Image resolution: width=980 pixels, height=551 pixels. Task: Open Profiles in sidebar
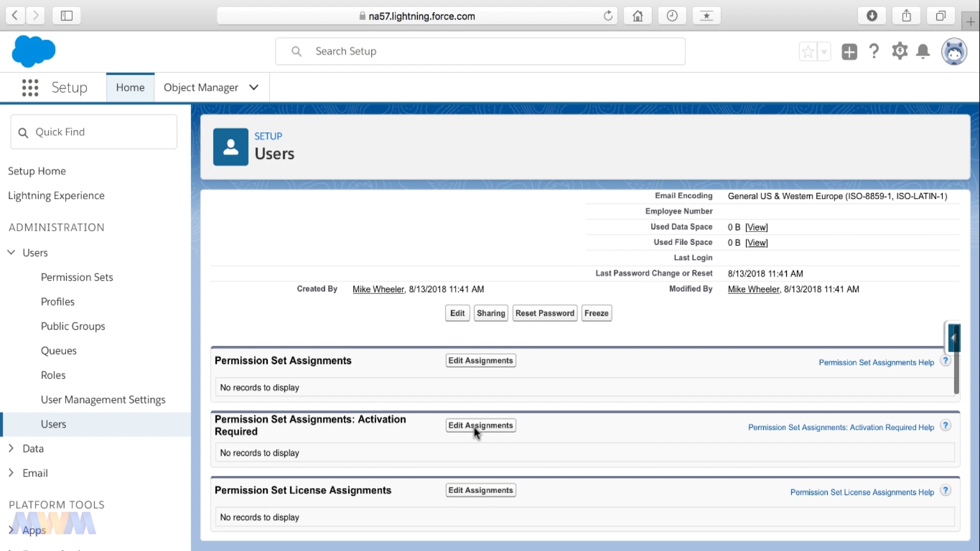pyautogui.click(x=58, y=302)
